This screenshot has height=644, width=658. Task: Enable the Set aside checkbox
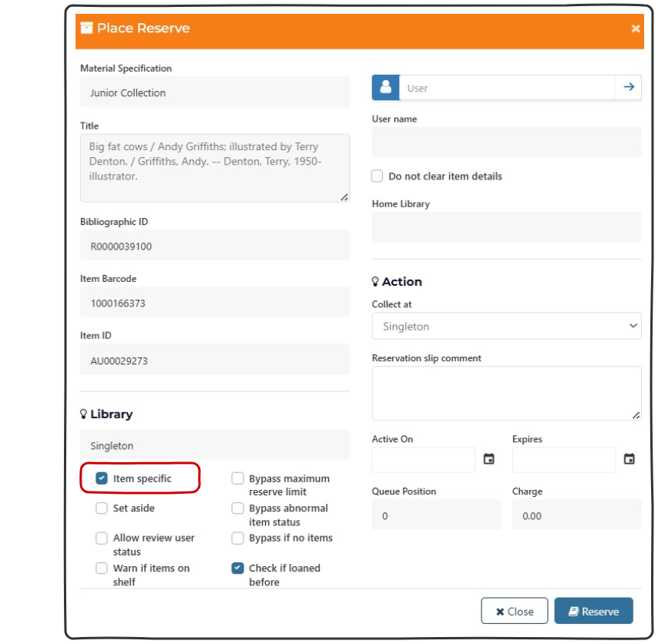(102, 508)
